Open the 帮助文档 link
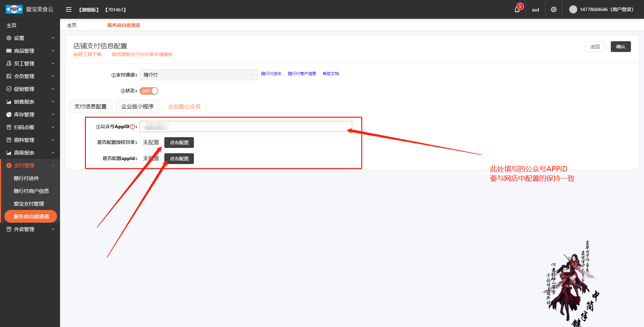This screenshot has width=644, height=327. pyautogui.click(x=331, y=74)
